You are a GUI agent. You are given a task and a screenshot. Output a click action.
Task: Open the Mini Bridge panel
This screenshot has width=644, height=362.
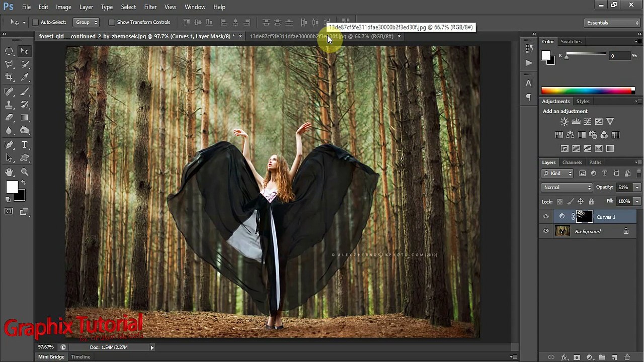tap(51, 356)
